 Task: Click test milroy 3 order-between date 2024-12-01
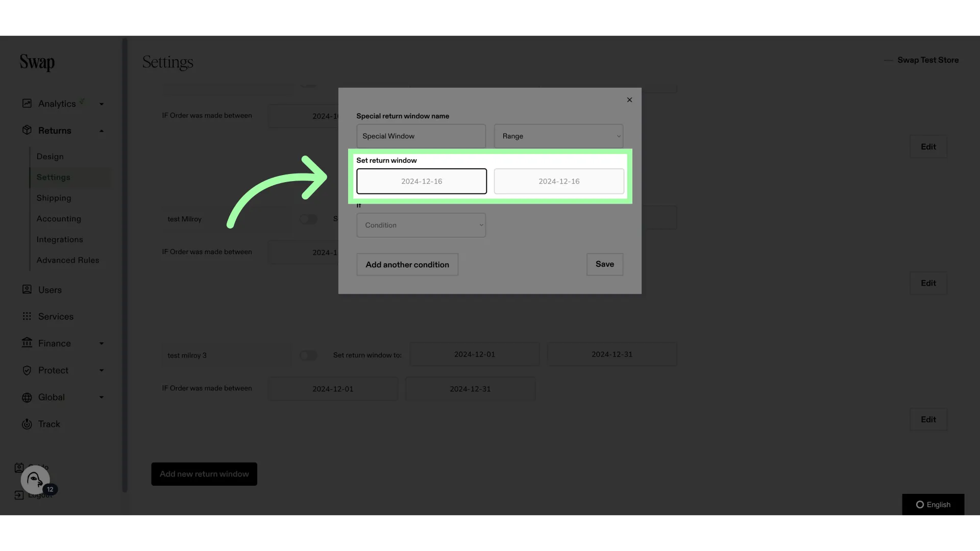(x=333, y=389)
